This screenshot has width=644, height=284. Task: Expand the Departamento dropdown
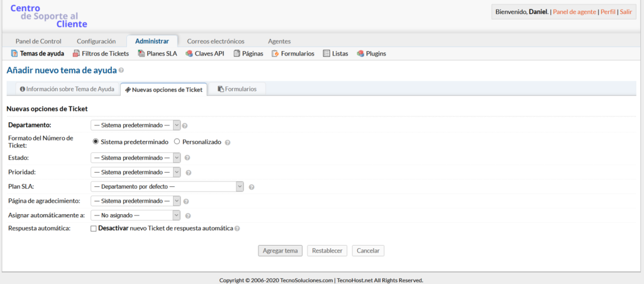[135, 125]
